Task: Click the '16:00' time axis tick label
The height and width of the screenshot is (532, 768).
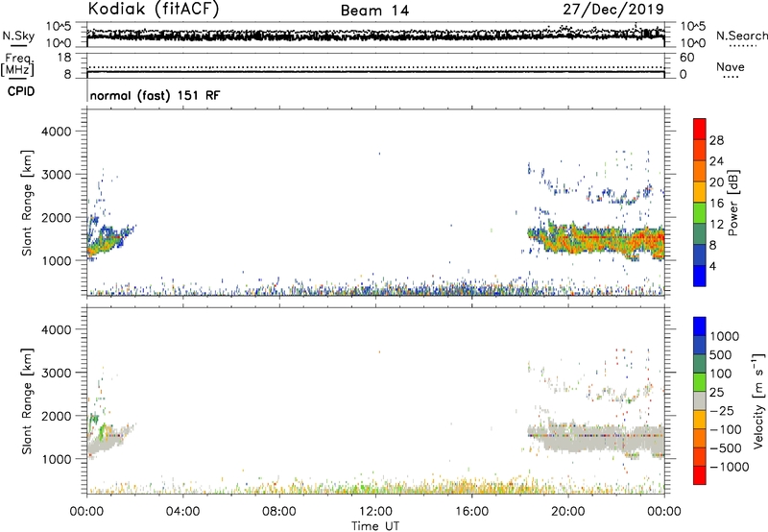Action: click(x=471, y=512)
